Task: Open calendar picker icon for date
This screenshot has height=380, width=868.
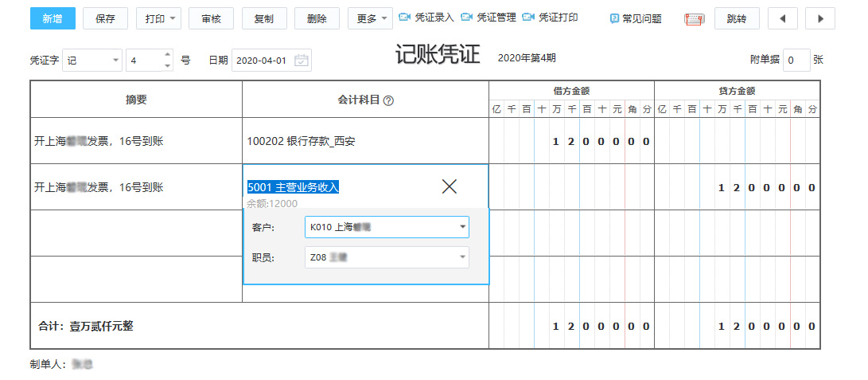Action: tap(302, 61)
